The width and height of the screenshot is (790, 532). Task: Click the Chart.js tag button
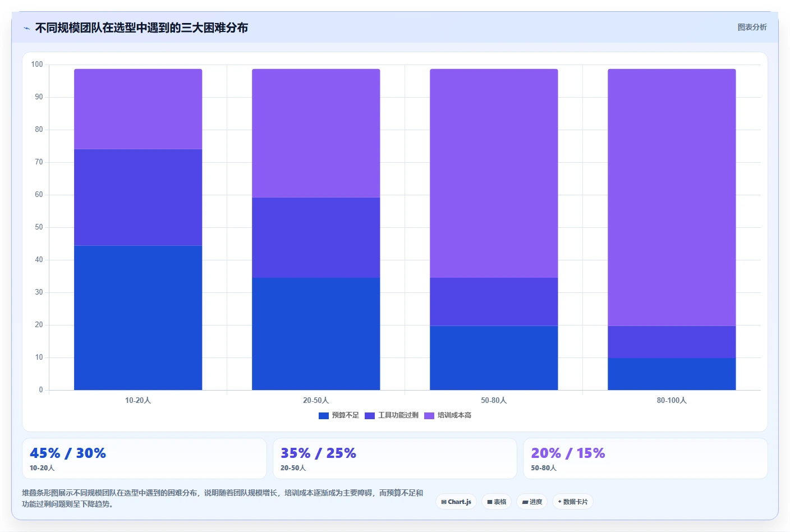(x=456, y=502)
